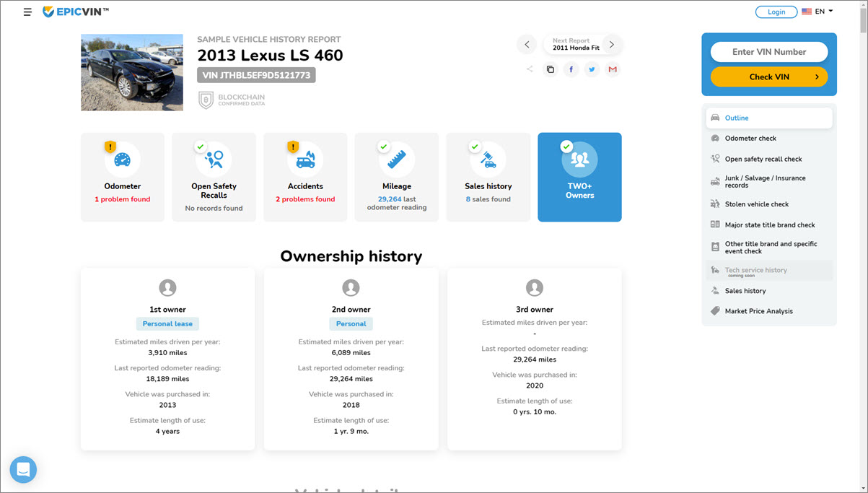Open the Odometer summary card
This screenshot has width=868, height=493.
123,177
